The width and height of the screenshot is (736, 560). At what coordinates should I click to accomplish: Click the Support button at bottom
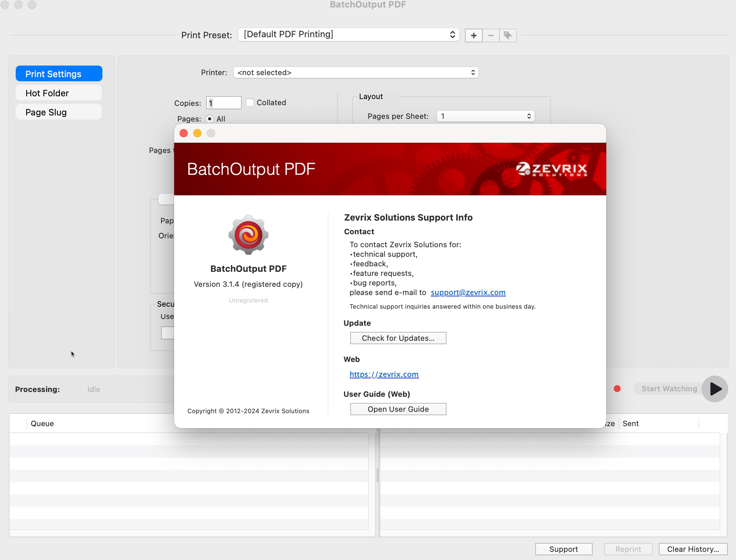(x=564, y=549)
